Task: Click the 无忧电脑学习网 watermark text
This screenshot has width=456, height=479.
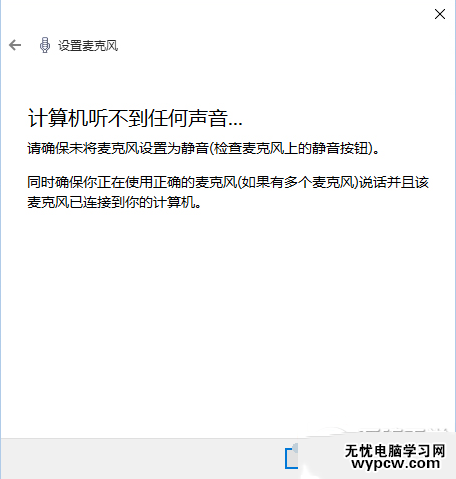Action: 395,451
